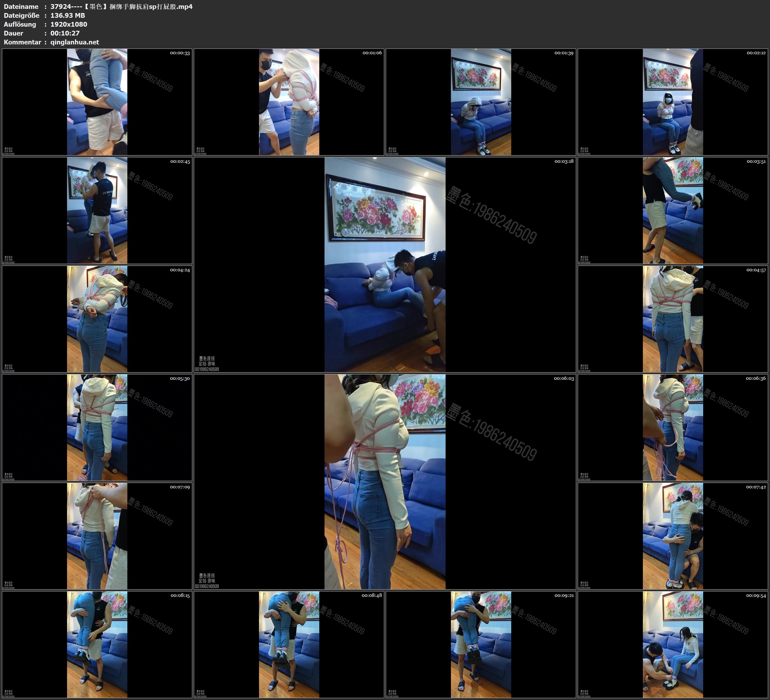Open the frame stamped 00:01:06
The height and width of the screenshot is (700, 770).
[289, 102]
